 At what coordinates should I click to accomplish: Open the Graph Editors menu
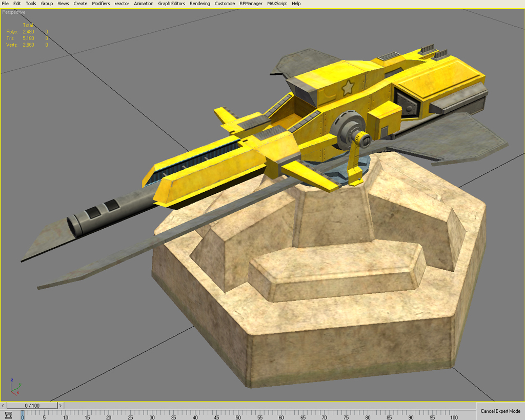171,4
